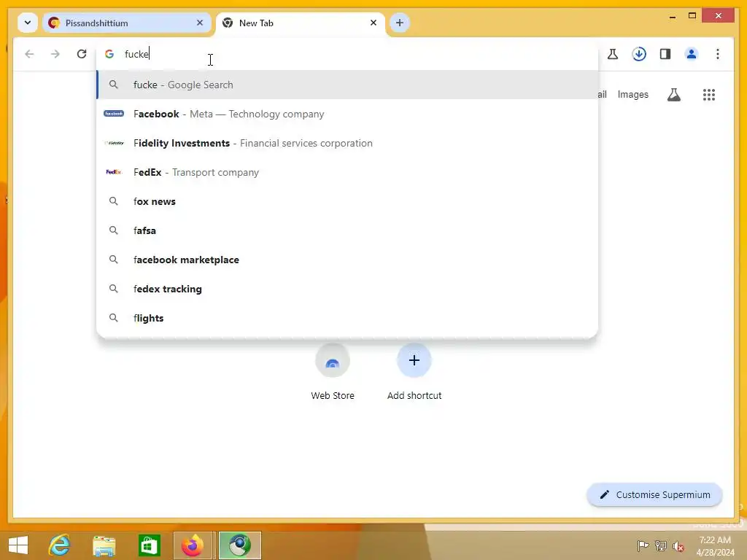The image size is (747, 560).
Task: Select the 'fedex tracking' suggestion
Action: coord(347,289)
